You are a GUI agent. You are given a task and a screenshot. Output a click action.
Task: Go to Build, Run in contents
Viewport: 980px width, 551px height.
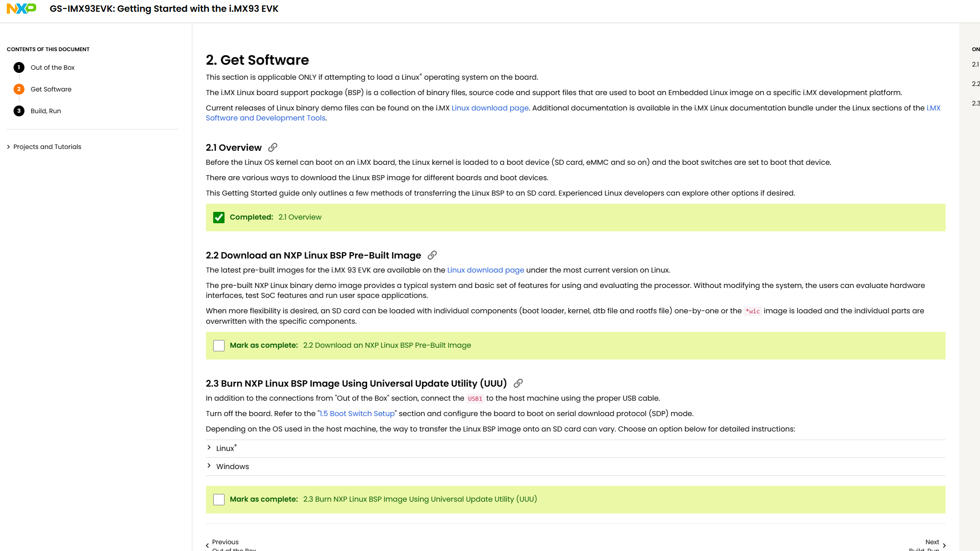pos(46,111)
